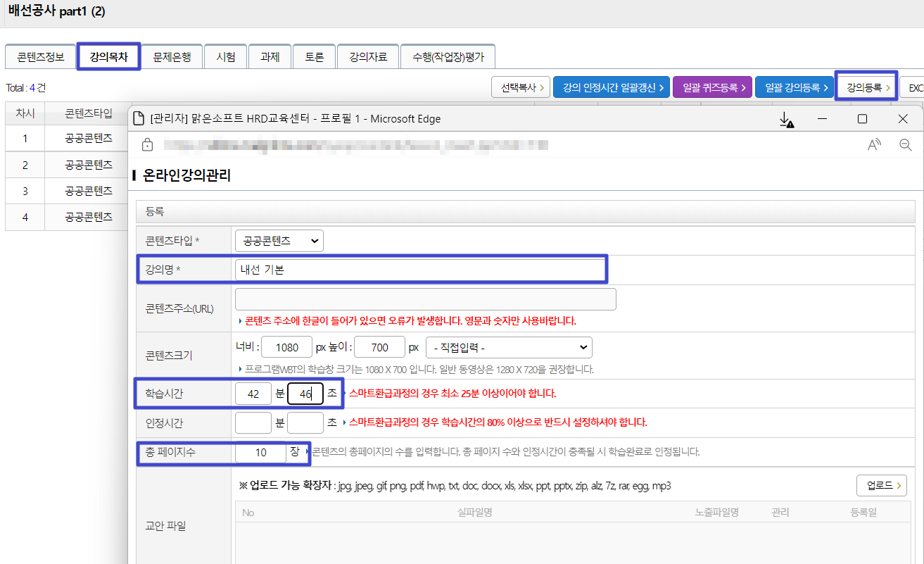Viewport: 924px width, 564px height.
Task: Click the 인정시간 minutes input box
Action: (x=253, y=422)
